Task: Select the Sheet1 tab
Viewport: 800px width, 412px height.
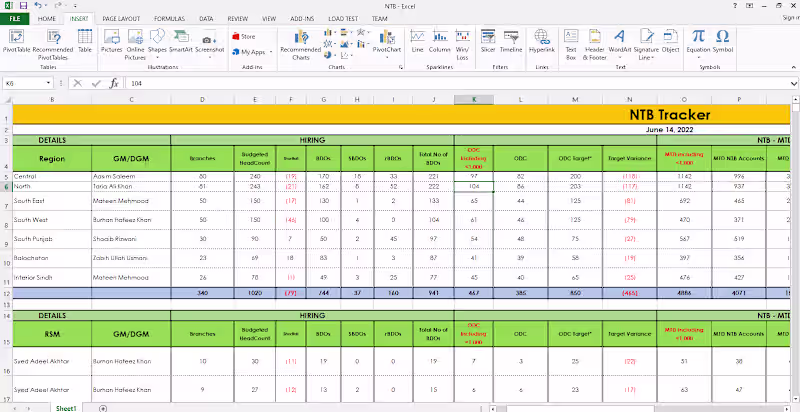Action: point(66,408)
